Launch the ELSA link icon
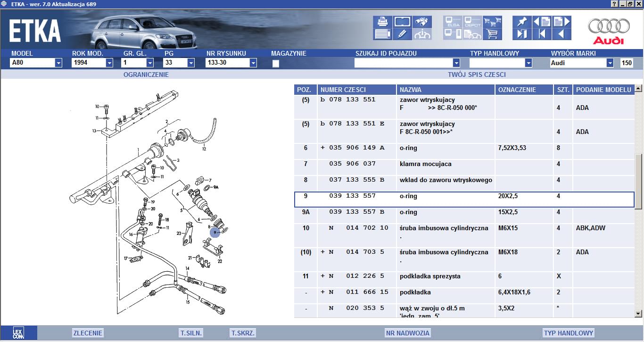Viewport: 644px width, 342px height. tap(453, 22)
